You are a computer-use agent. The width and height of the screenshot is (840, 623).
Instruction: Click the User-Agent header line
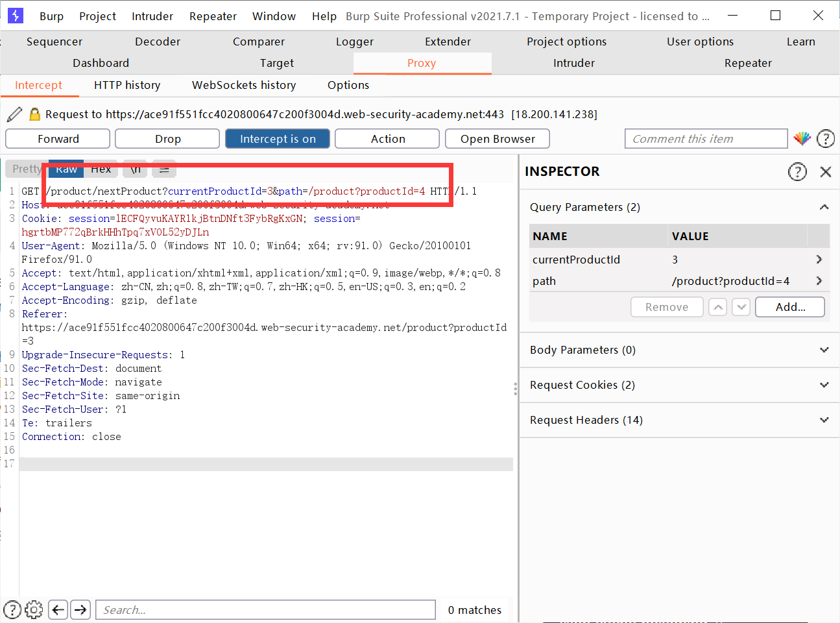click(246, 252)
